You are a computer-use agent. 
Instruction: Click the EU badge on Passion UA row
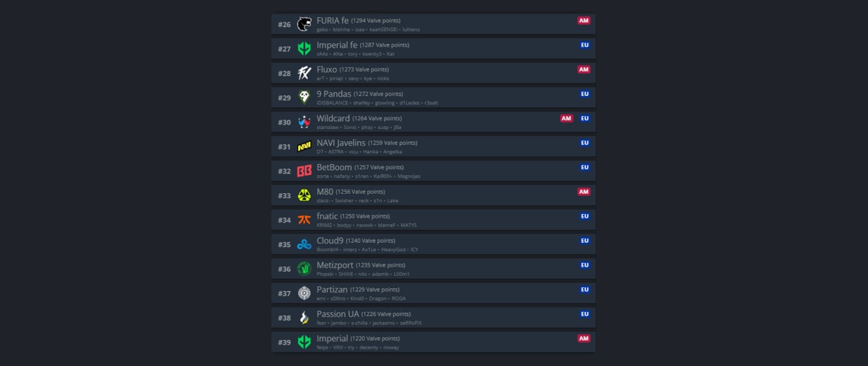click(584, 314)
